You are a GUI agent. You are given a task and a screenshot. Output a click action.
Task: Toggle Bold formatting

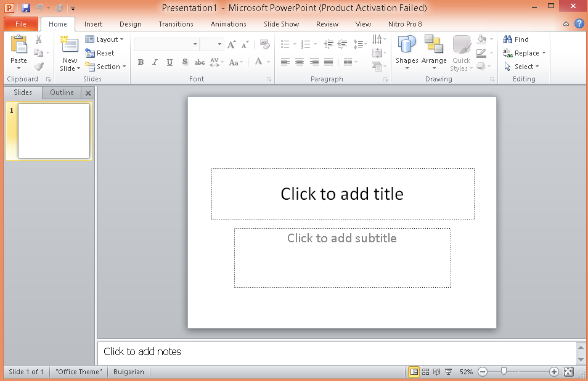[141, 62]
